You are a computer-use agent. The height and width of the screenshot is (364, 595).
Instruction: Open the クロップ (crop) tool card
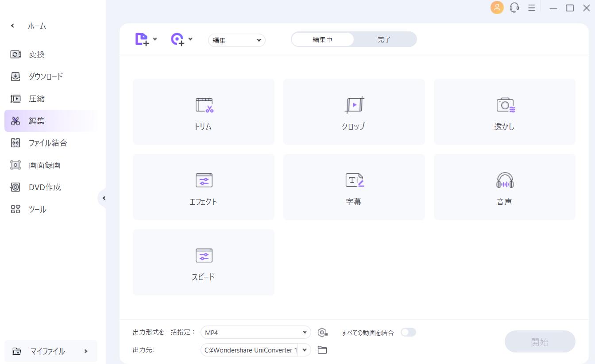[x=354, y=112]
